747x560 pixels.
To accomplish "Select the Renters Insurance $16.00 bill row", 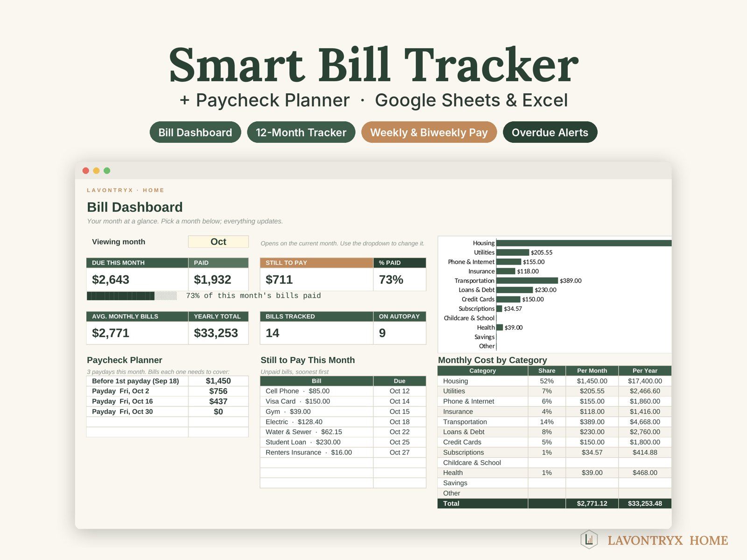I will (343, 453).
